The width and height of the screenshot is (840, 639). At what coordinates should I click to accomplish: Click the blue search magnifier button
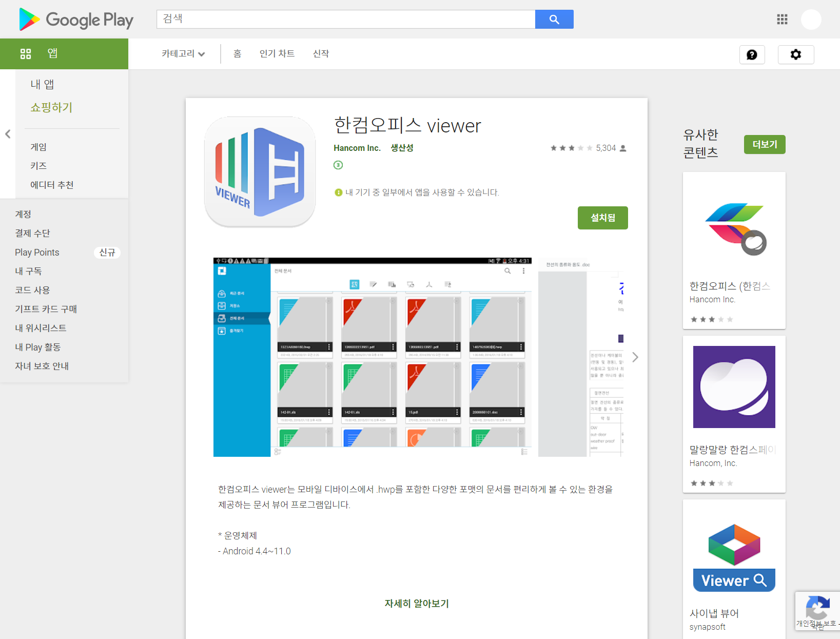click(554, 20)
